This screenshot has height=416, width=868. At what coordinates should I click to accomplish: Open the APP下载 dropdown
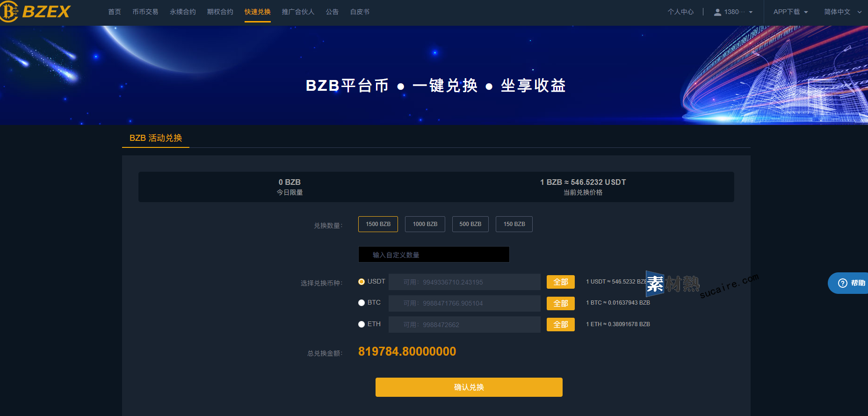[790, 12]
